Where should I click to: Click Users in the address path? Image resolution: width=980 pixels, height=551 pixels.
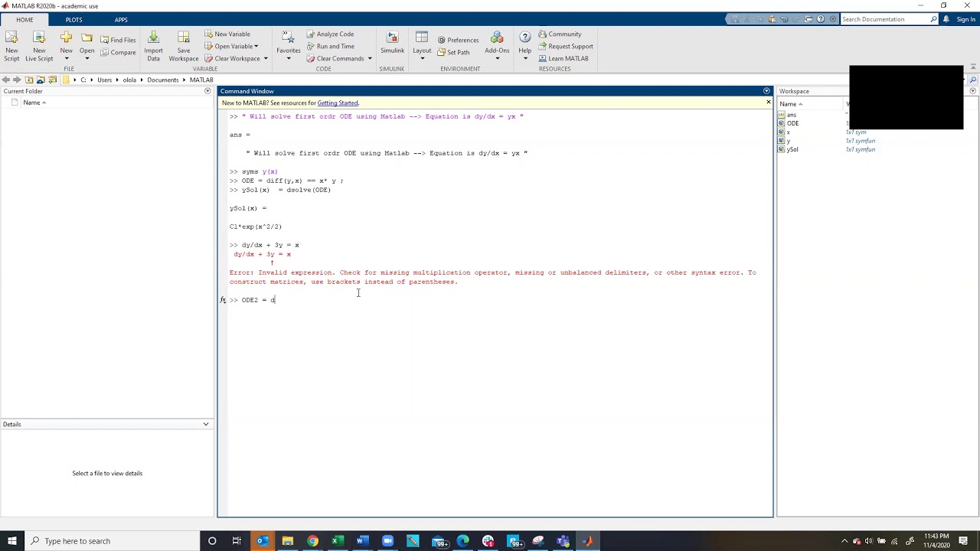[x=104, y=80]
